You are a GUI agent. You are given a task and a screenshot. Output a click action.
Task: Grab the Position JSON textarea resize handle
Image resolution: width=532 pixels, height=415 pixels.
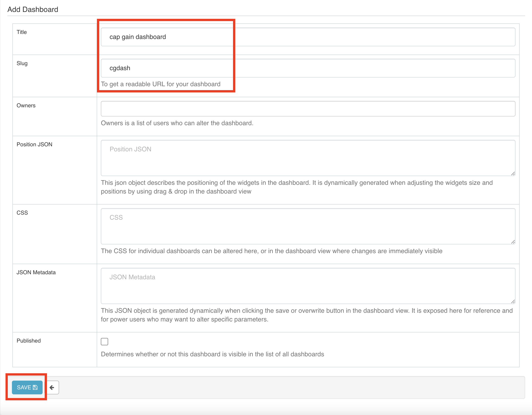(513, 174)
